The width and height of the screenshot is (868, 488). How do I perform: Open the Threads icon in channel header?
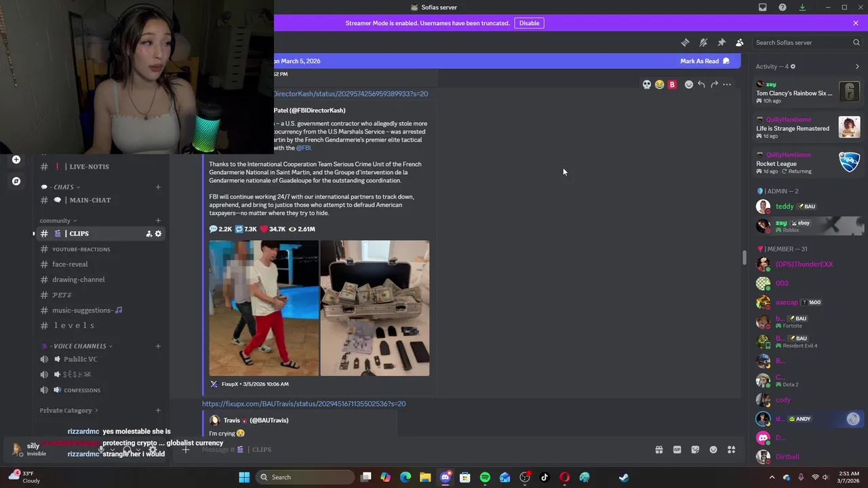click(685, 42)
